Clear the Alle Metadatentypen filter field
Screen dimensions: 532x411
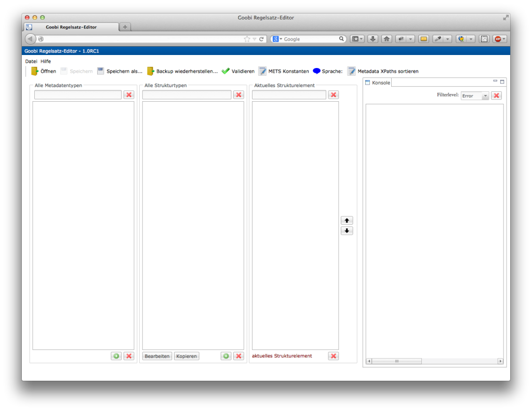tap(129, 95)
